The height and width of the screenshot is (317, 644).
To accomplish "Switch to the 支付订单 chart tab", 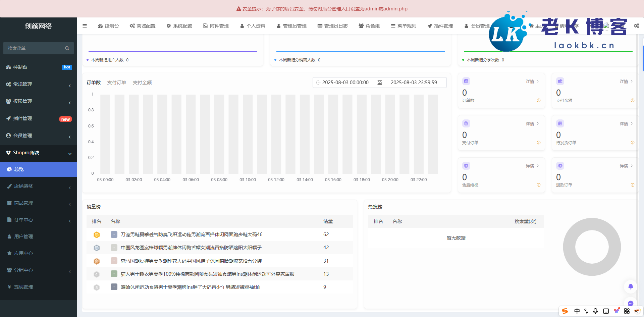I will click(x=117, y=83).
